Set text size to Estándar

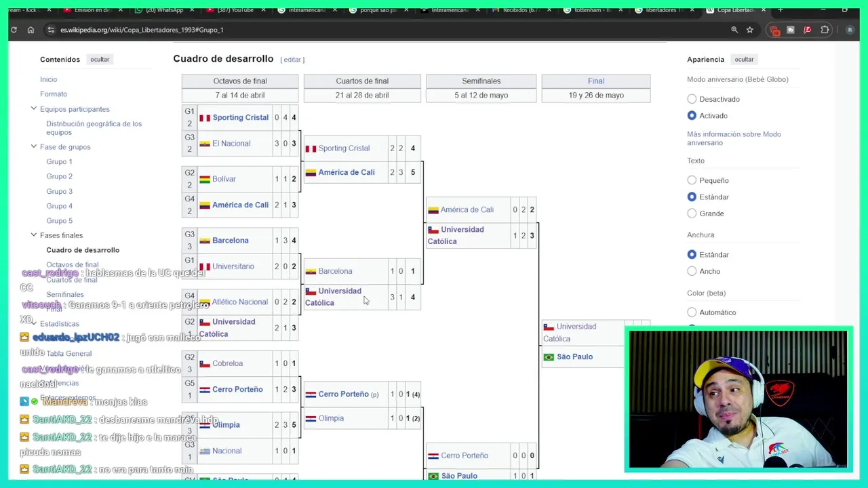(692, 197)
